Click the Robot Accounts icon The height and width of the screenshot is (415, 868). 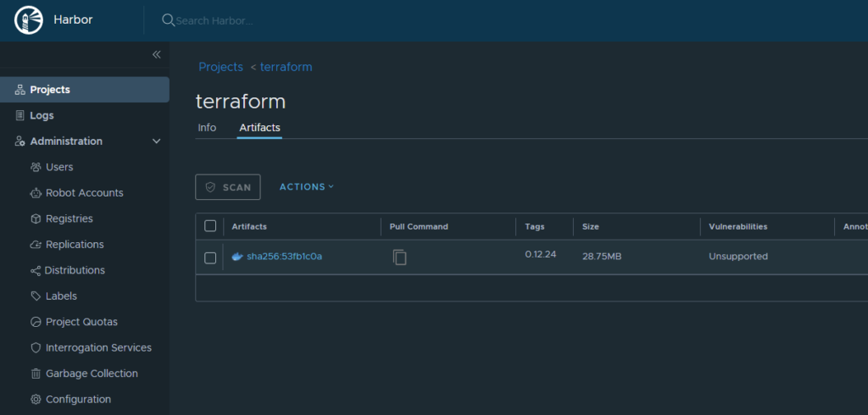tap(36, 193)
